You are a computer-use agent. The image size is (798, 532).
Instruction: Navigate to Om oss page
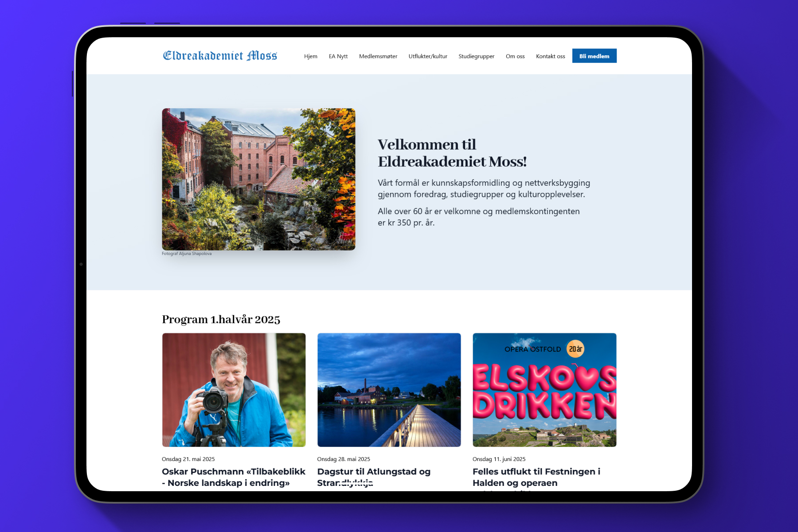(x=515, y=56)
